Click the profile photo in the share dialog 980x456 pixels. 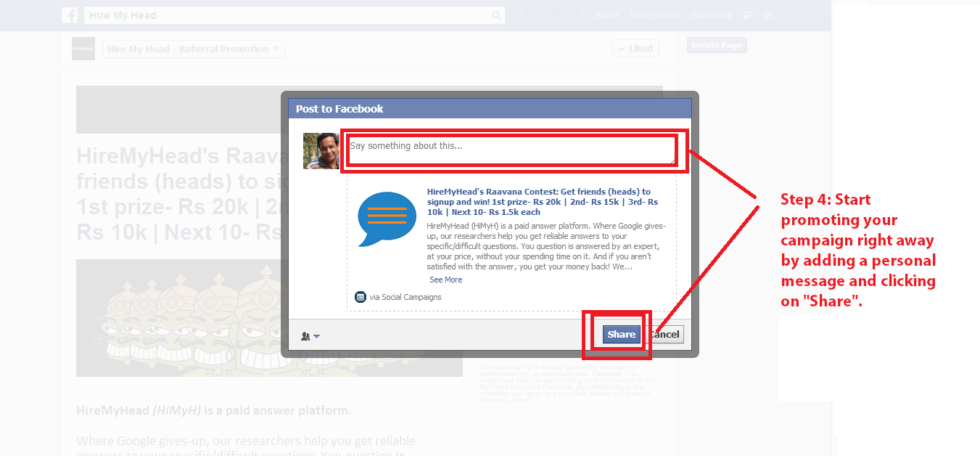click(321, 151)
